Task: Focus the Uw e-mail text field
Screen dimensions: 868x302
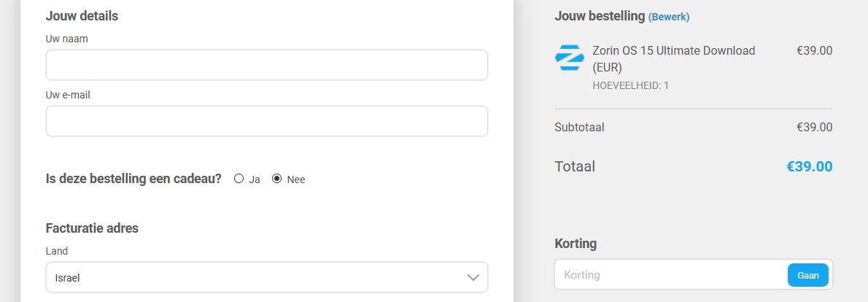Action: coord(267,121)
